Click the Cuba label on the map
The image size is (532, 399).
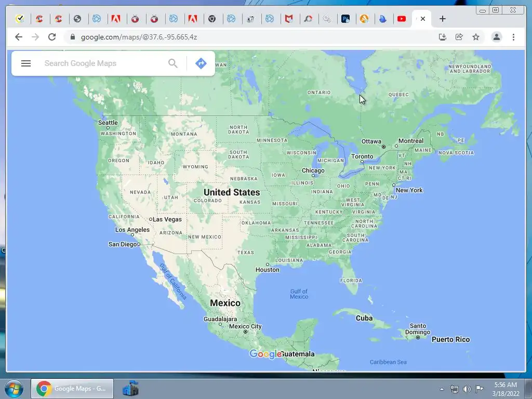(x=364, y=318)
